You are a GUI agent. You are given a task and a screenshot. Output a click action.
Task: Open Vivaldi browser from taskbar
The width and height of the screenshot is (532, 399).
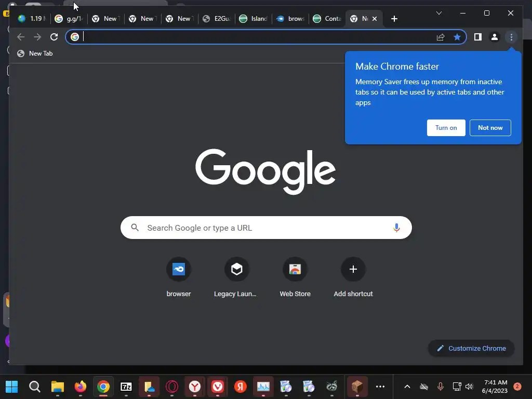pyautogui.click(x=218, y=387)
